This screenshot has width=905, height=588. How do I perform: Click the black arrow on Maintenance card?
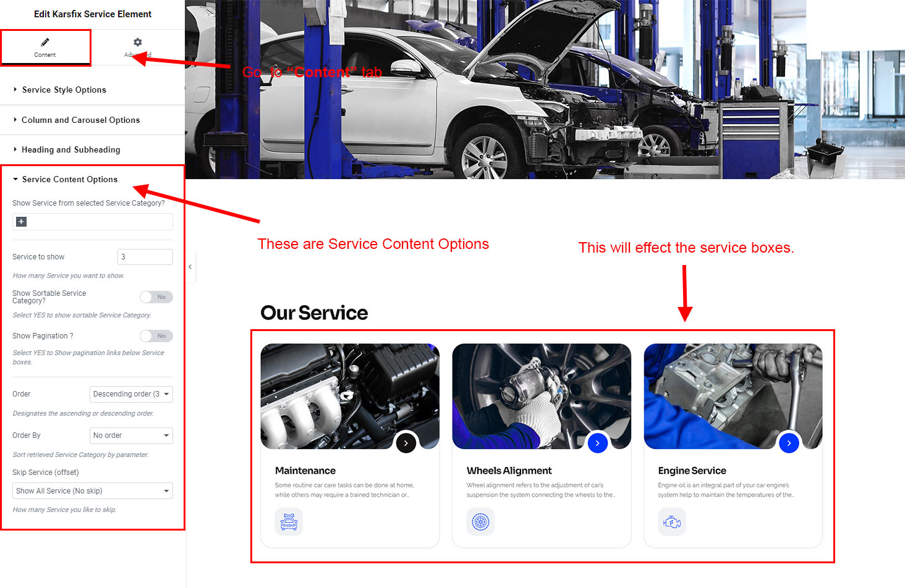click(406, 443)
